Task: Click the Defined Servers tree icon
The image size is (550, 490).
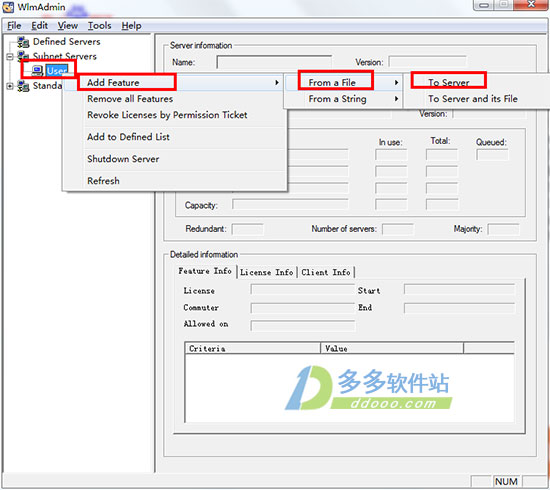Action: [x=24, y=42]
